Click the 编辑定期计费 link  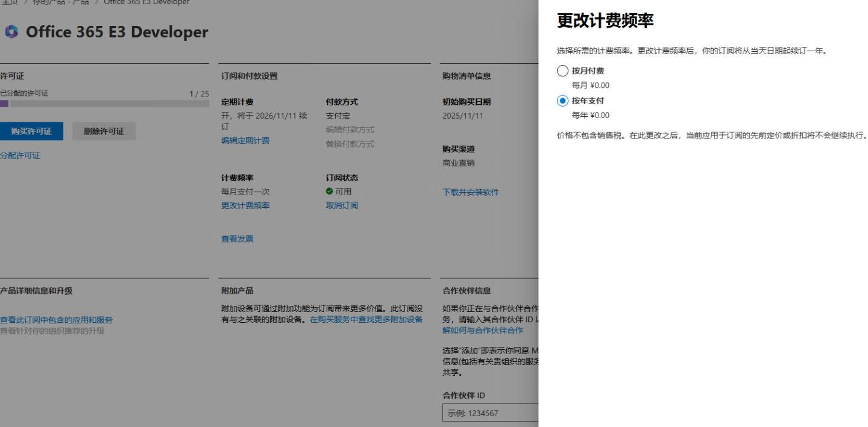(245, 141)
